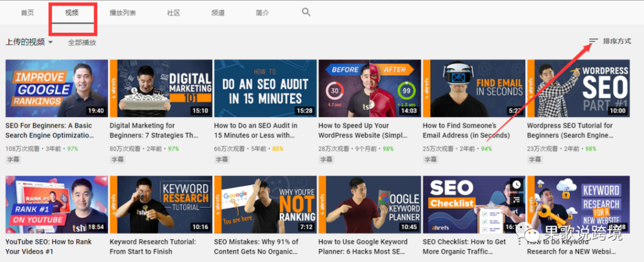Click 字幕 badge under Speed Up WordPress video

(x=326, y=159)
